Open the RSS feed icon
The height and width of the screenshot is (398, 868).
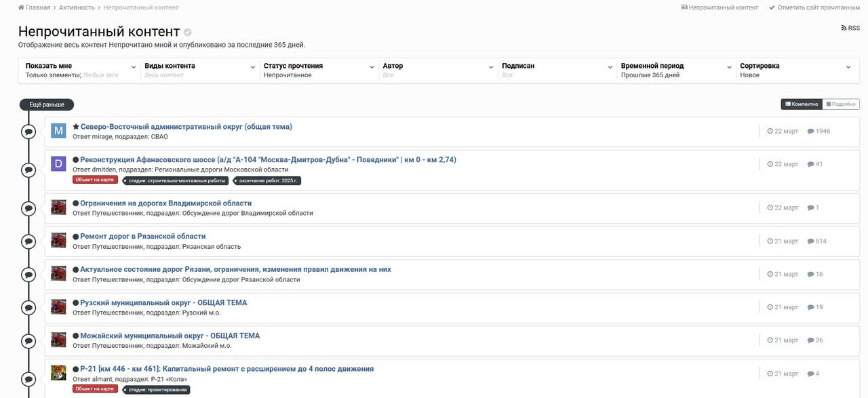pos(850,28)
